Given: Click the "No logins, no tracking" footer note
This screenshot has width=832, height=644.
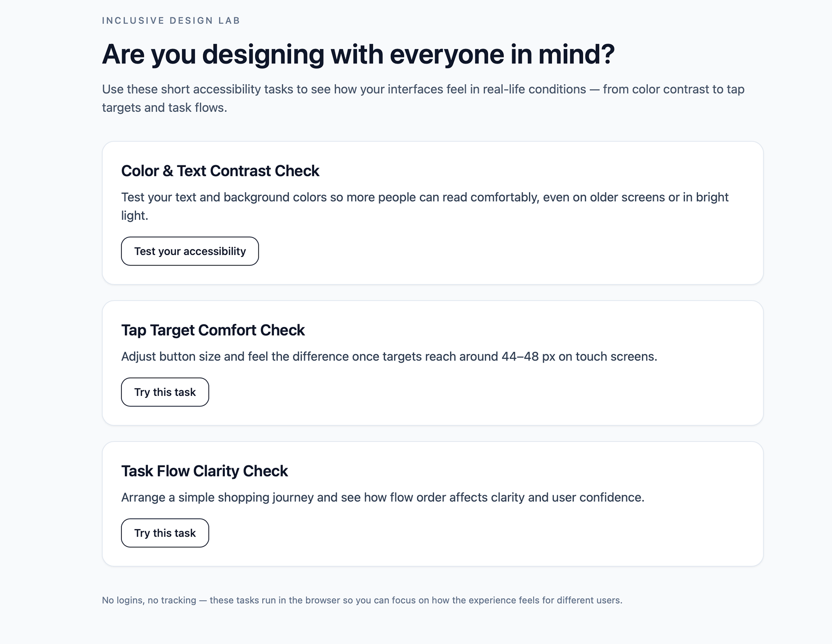Looking at the screenshot, I should pos(362,600).
